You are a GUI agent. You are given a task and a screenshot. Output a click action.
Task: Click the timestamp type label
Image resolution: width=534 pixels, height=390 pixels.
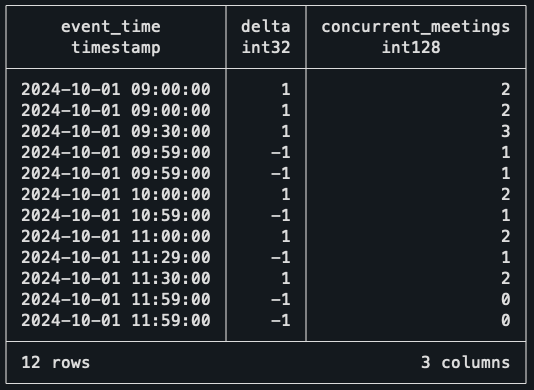click(116, 47)
